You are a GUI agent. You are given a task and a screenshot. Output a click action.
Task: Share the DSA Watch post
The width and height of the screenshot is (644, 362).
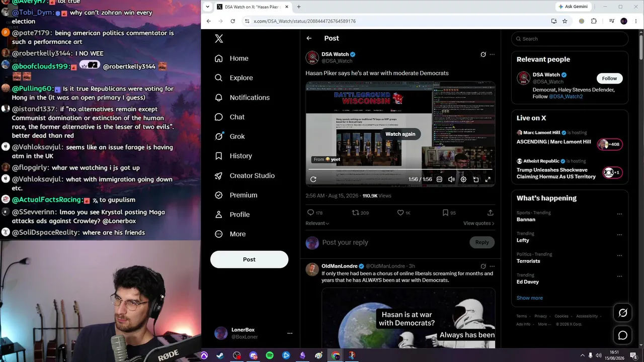(491, 213)
